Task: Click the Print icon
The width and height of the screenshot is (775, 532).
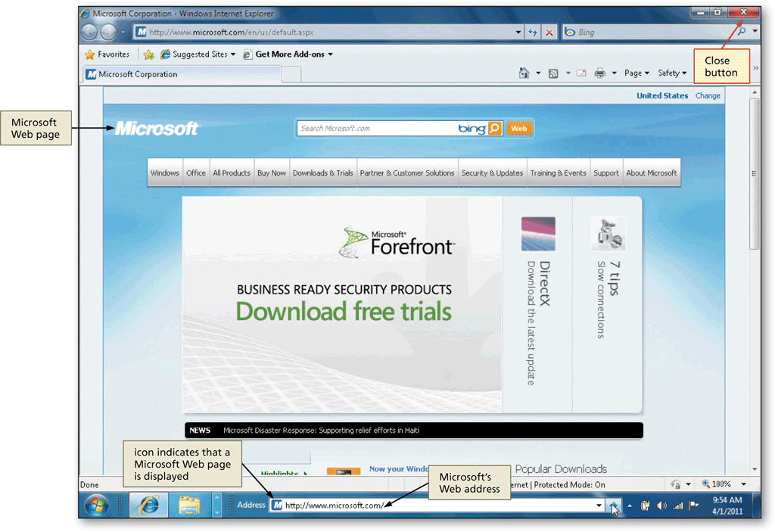Action: click(600, 73)
